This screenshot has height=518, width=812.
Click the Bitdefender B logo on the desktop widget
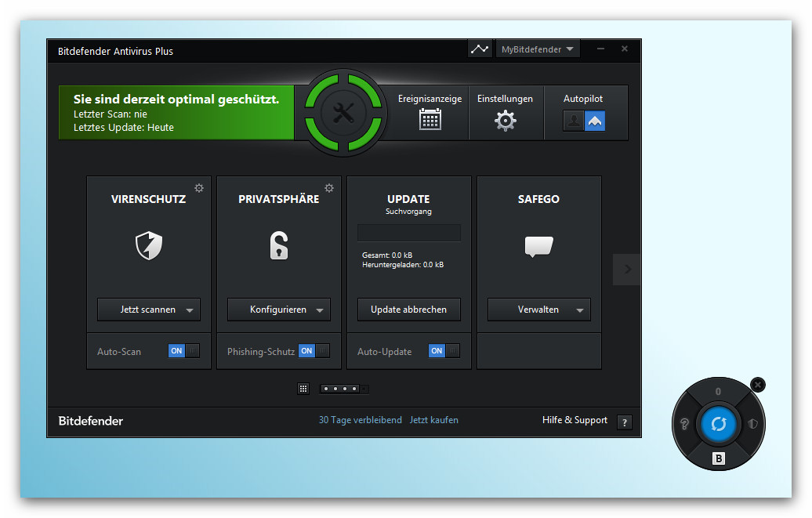[718, 458]
